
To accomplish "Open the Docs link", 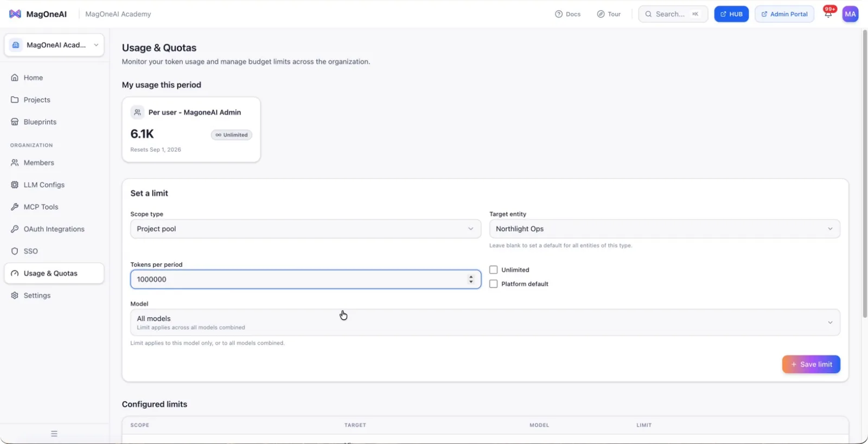I will pyautogui.click(x=567, y=14).
